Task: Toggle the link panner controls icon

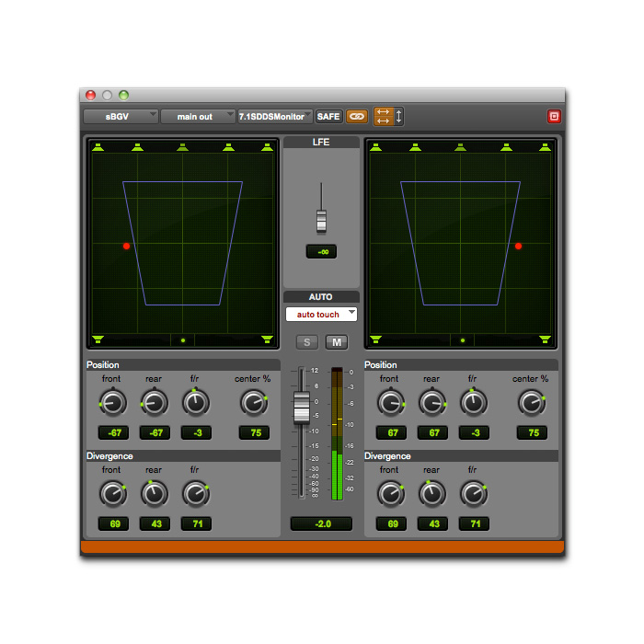Action: click(x=356, y=117)
